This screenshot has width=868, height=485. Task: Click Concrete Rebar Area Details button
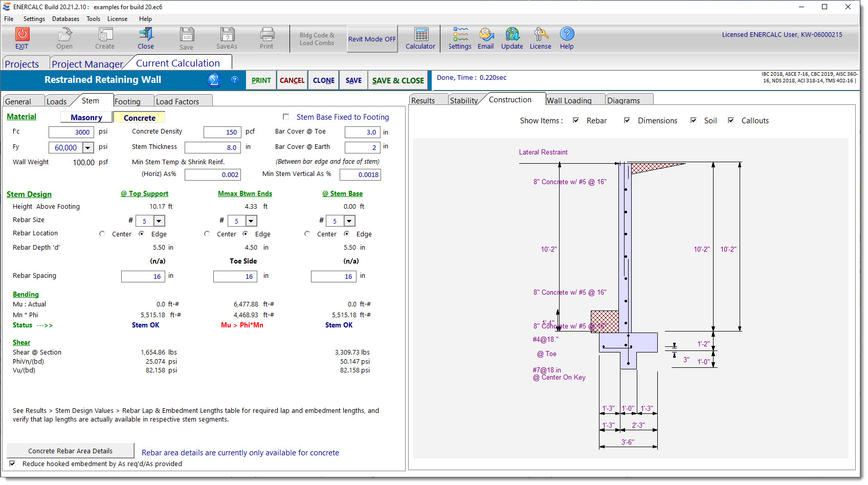(71, 451)
